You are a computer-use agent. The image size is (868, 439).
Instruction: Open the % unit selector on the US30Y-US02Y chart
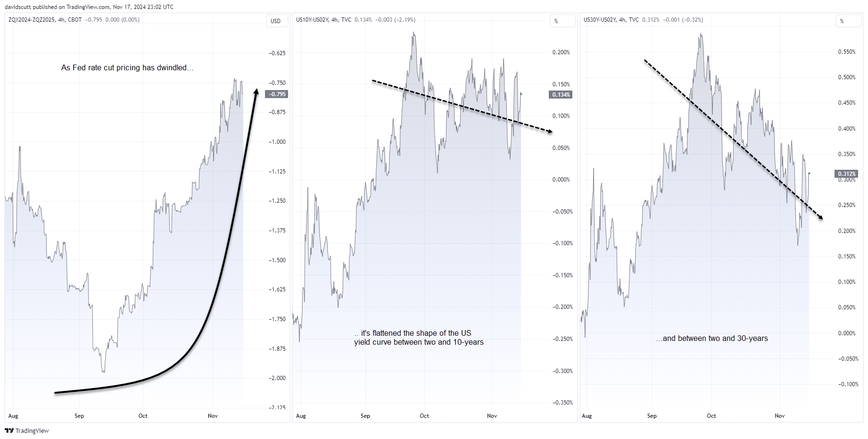849,21
